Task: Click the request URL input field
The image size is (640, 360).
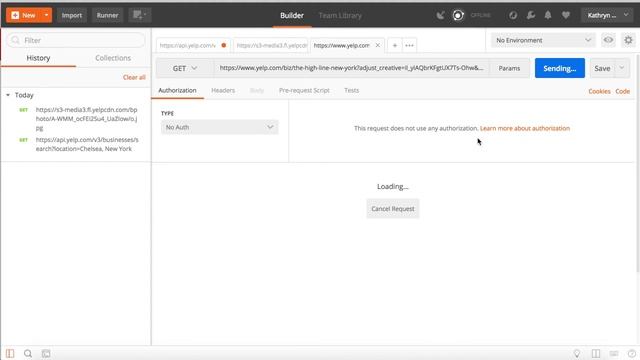Action: pyautogui.click(x=351, y=68)
